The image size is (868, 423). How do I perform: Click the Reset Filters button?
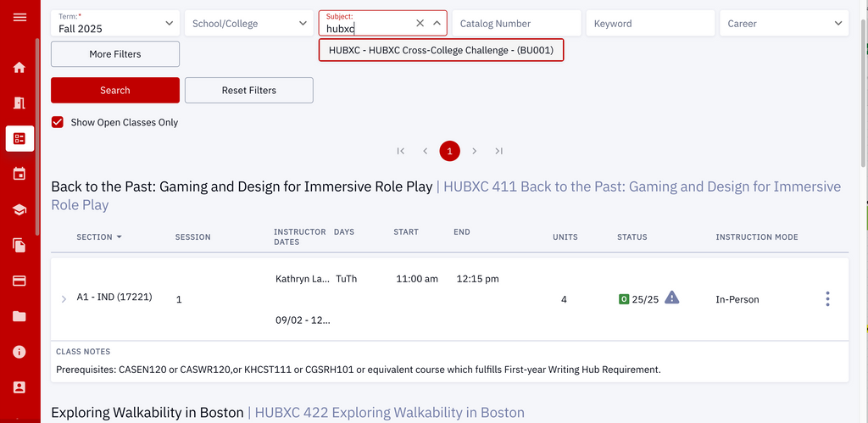(x=248, y=90)
